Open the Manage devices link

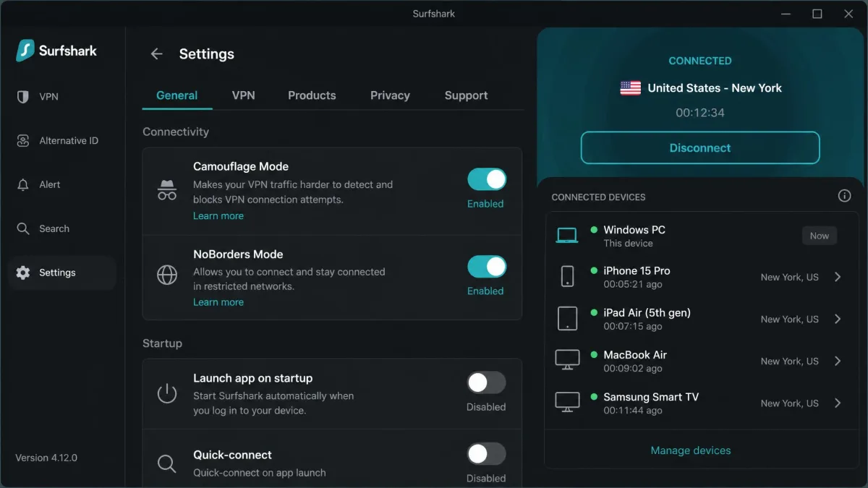pos(691,450)
